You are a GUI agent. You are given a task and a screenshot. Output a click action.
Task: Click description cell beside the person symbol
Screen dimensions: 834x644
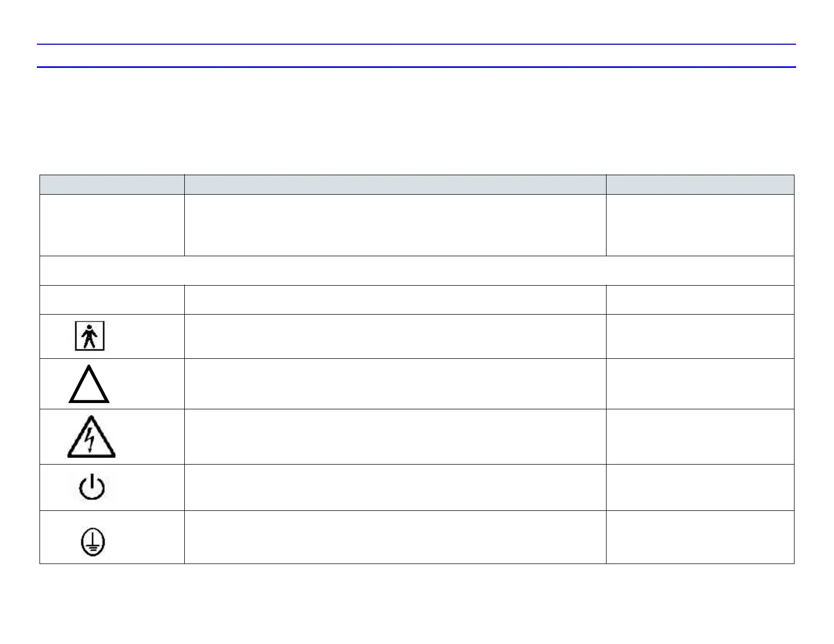coord(395,336)
